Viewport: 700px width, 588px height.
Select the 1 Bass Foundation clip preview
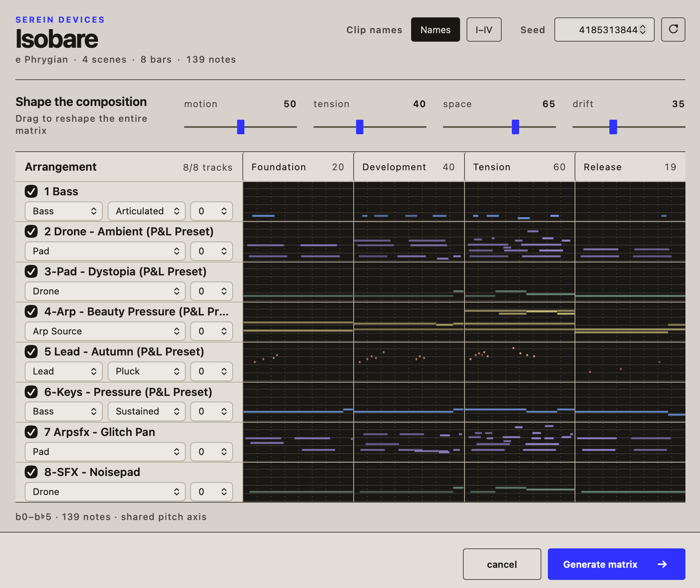click(298, 201)
